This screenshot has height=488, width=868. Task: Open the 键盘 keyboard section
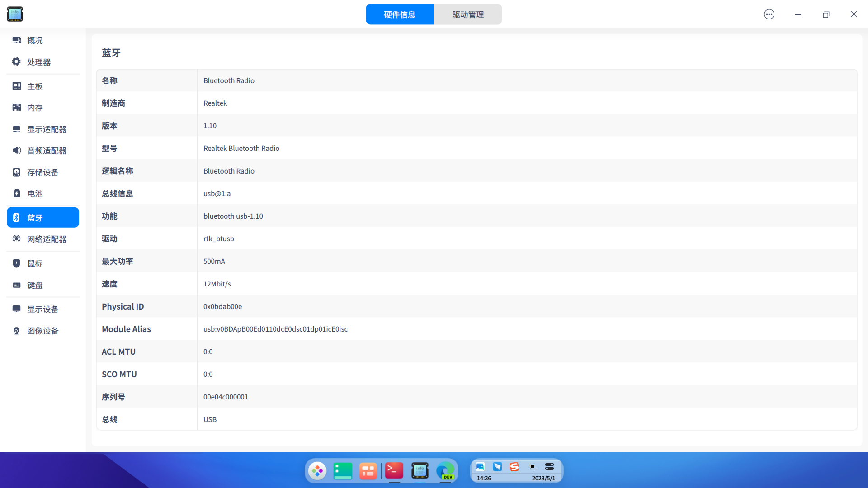click(x=35, y=285)
